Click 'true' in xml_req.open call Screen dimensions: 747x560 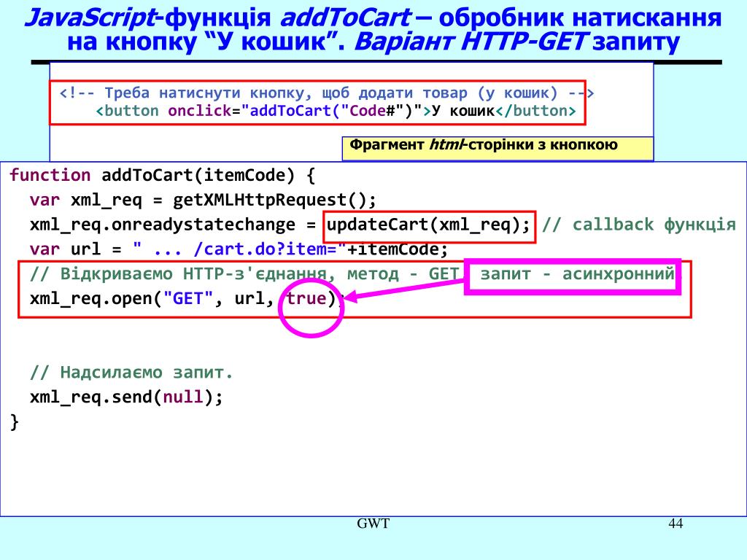click(306, 298)
